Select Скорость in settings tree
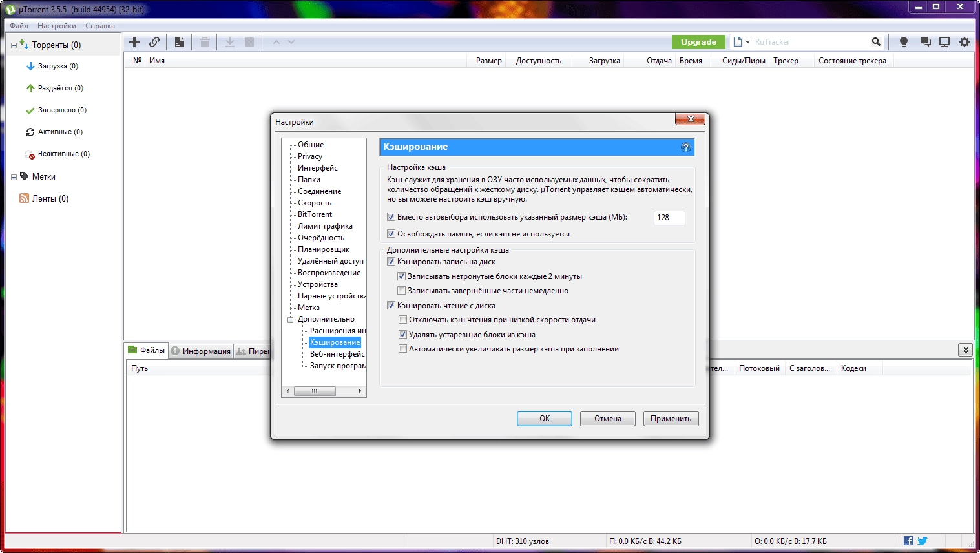 315,203
